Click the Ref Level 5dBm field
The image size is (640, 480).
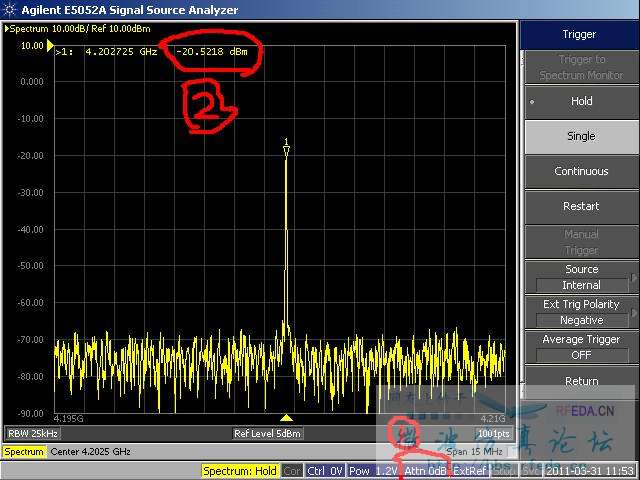coord(267,433)
